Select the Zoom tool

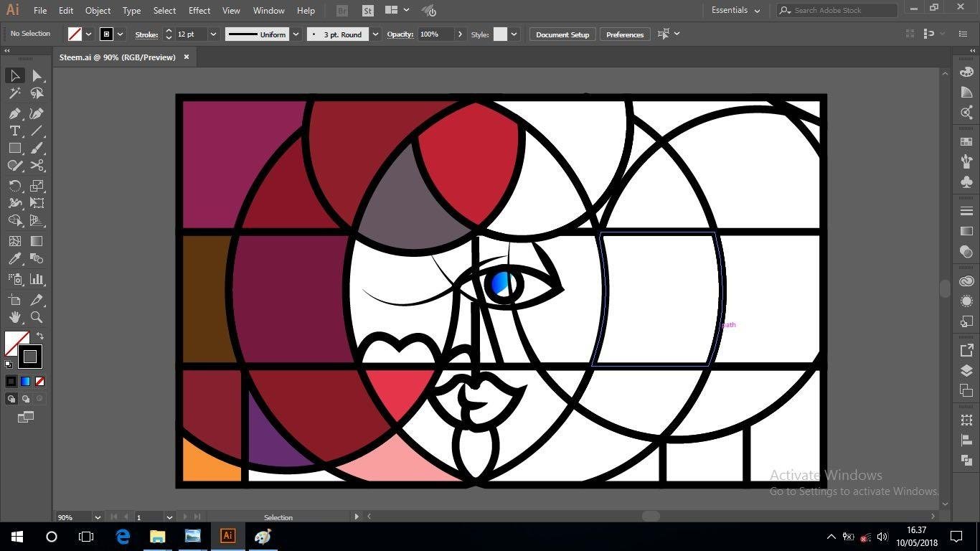37,317
